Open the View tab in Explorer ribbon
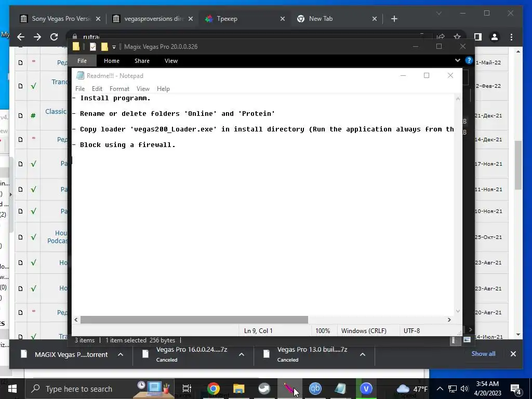Viewport: 532px width, 399px height. pos(171,61)
